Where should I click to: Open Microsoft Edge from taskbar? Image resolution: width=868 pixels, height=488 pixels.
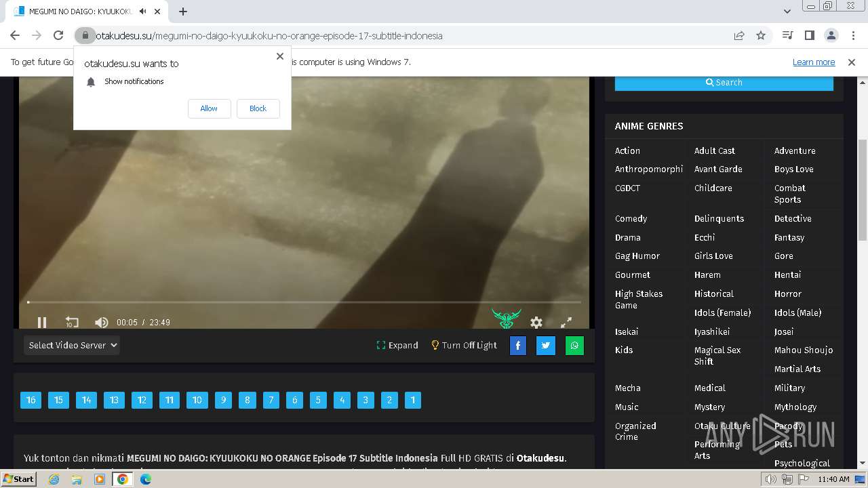[146, 479]
